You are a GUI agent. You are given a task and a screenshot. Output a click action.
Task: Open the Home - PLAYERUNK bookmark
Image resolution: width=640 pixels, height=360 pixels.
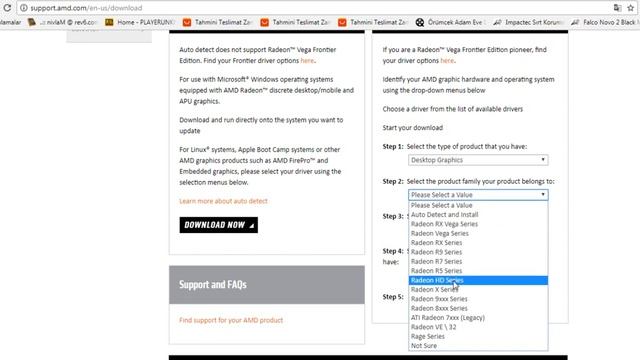click(140, 22)
